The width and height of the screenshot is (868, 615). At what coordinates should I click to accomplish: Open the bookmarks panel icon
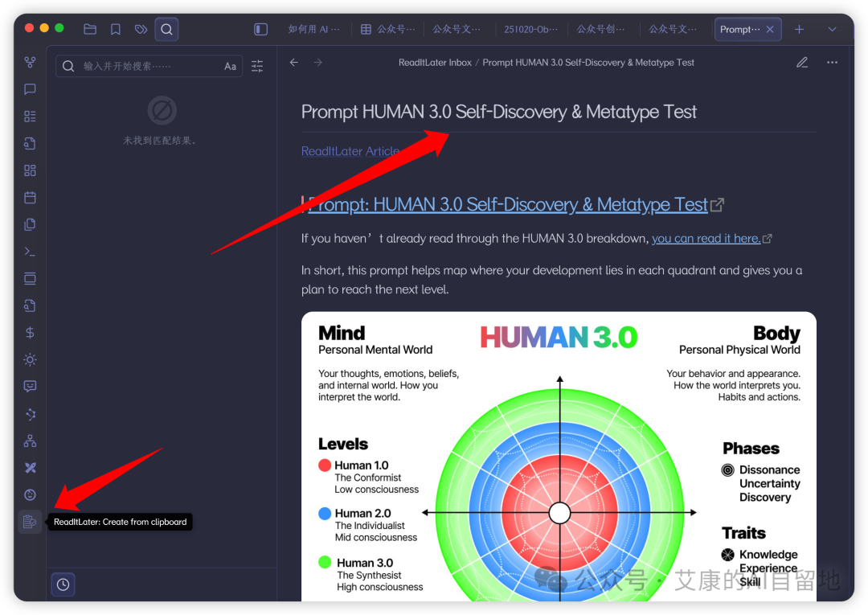pos(115,29)
